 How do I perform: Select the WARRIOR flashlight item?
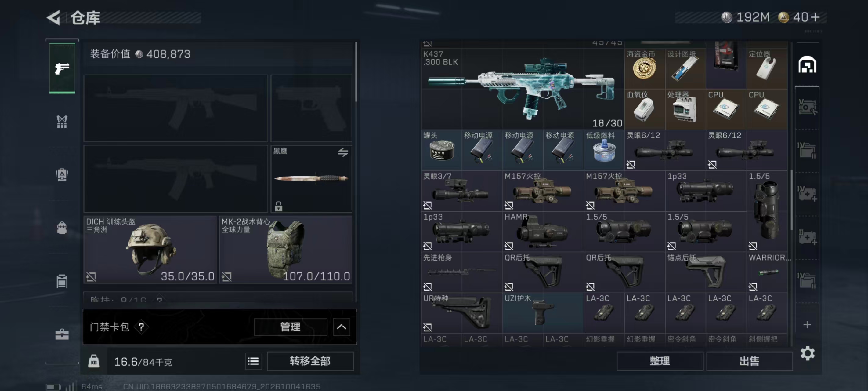pos(767,272)
